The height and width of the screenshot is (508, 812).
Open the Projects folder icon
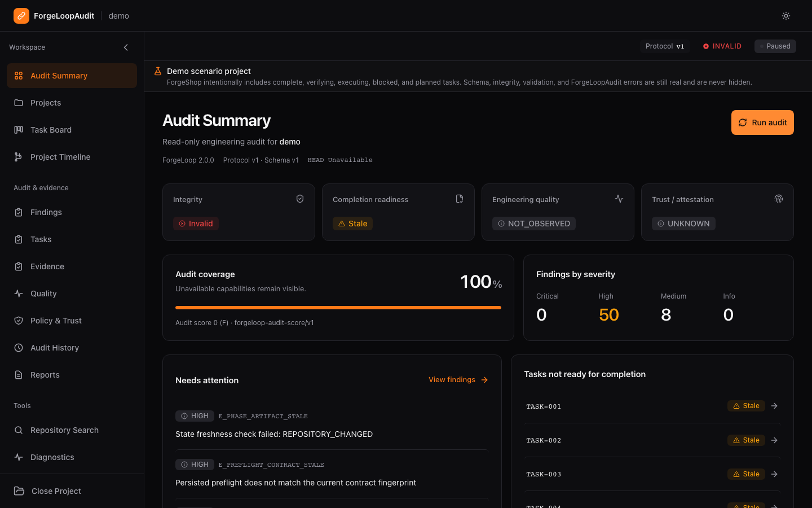pyautogui.click(x=19, y=103)
